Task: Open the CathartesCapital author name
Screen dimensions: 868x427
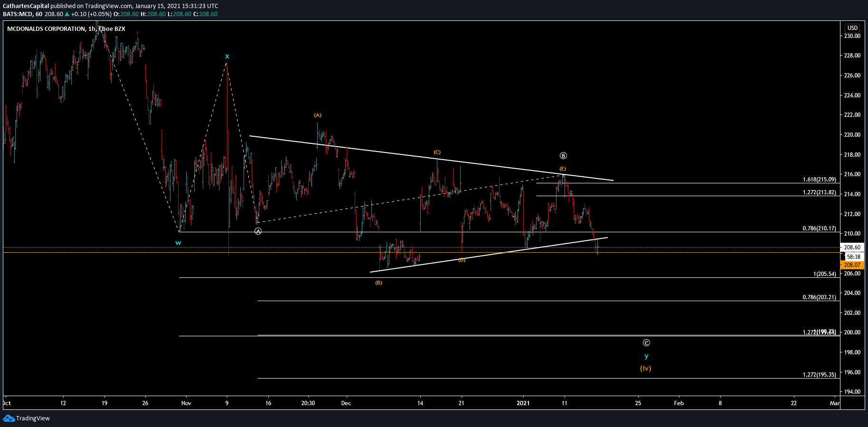Action: click(26, 6)
